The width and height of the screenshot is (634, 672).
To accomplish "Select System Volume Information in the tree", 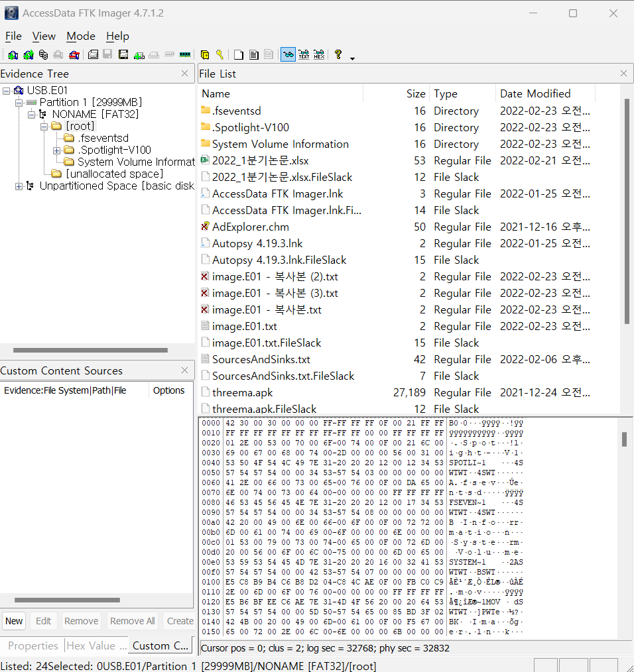I will coord(136,162).
